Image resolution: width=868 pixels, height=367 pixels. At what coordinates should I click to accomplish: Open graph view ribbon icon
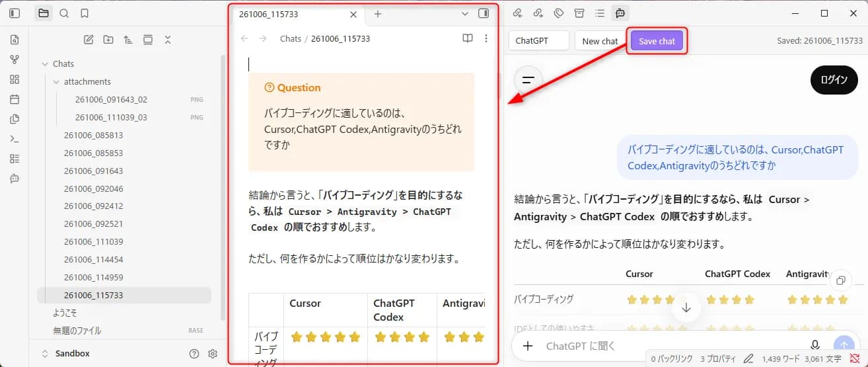[x=15, y=60]
